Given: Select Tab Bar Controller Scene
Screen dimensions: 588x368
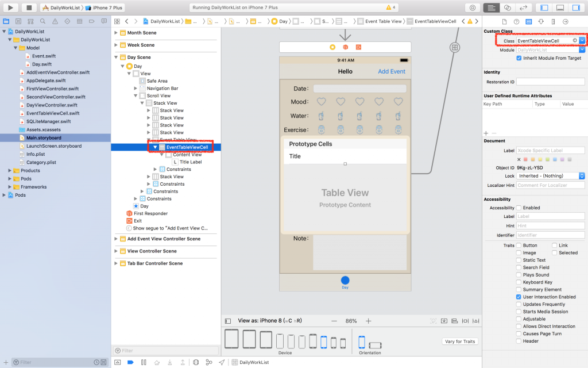Looking at the screenshot, I should (155, 263).
